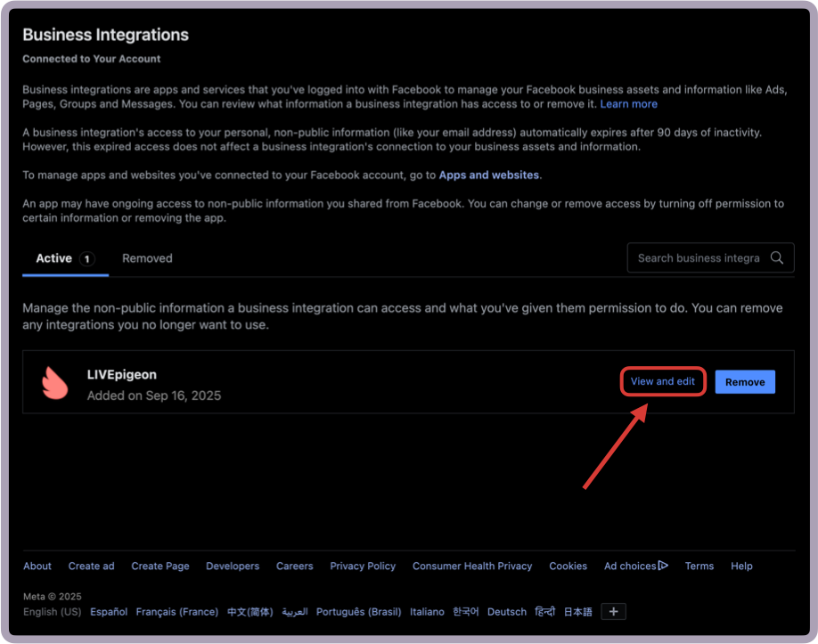Screen dimensions: 818x644
Task: Click the Search business integrations field
Action: 710,257
